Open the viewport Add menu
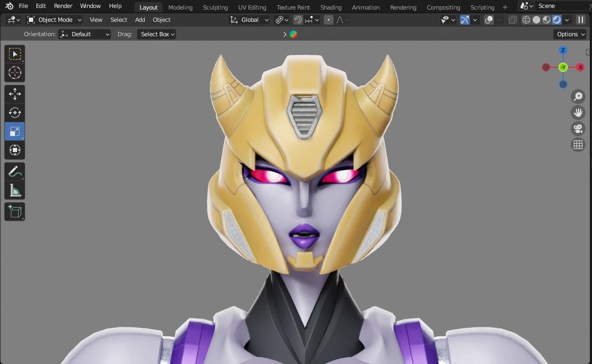Image resolution: width=592 pixels, height=364 pixels. click(140, 20)
